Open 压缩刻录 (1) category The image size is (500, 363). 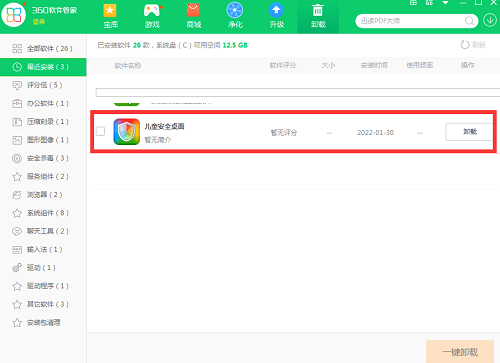pos(43,122)
